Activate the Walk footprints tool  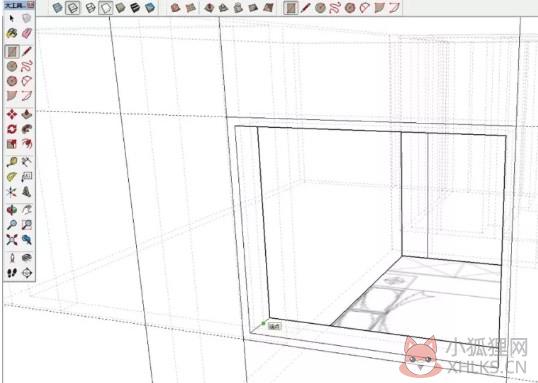click(12, 273)
